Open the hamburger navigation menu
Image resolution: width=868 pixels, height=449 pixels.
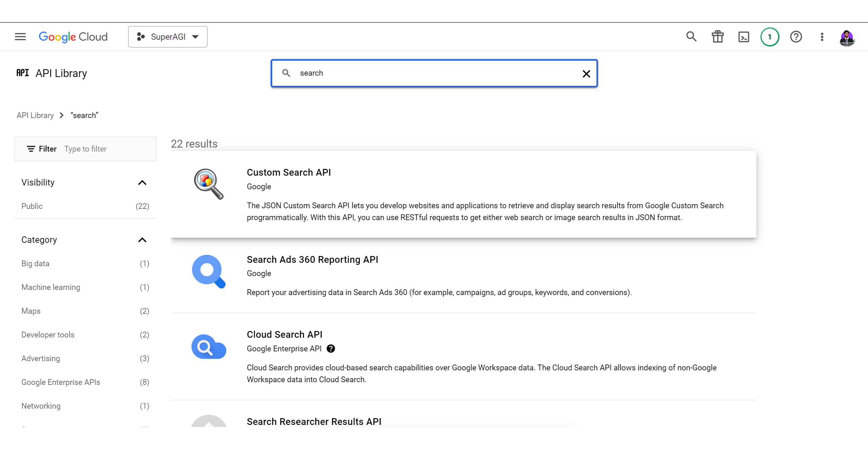click(x=20, y=37)
